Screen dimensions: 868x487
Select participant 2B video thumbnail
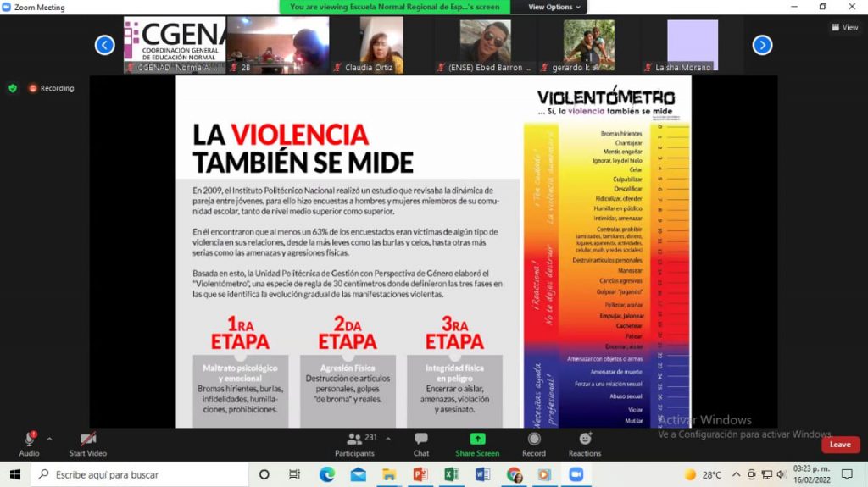click(x=278, y=45)
